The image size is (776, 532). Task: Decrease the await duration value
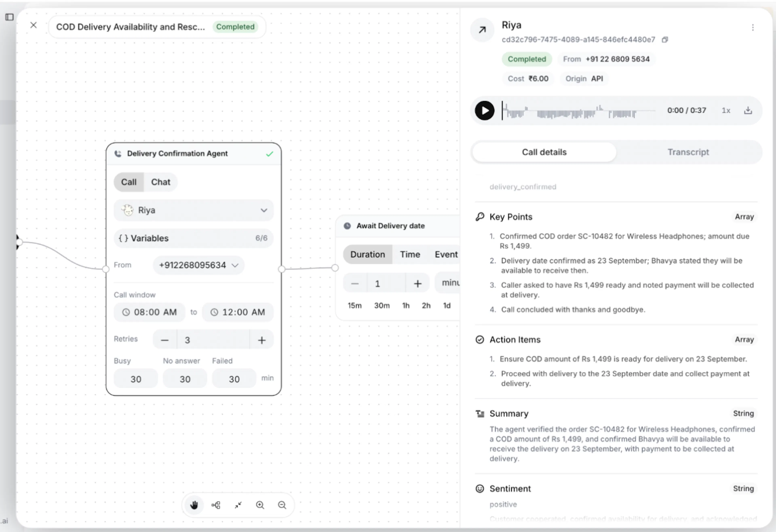[x=355, y=284]
